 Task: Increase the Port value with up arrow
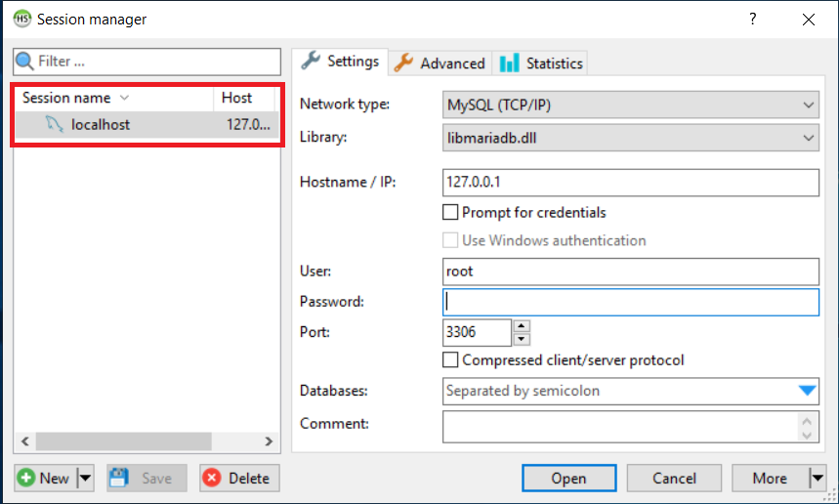(522, 326)
